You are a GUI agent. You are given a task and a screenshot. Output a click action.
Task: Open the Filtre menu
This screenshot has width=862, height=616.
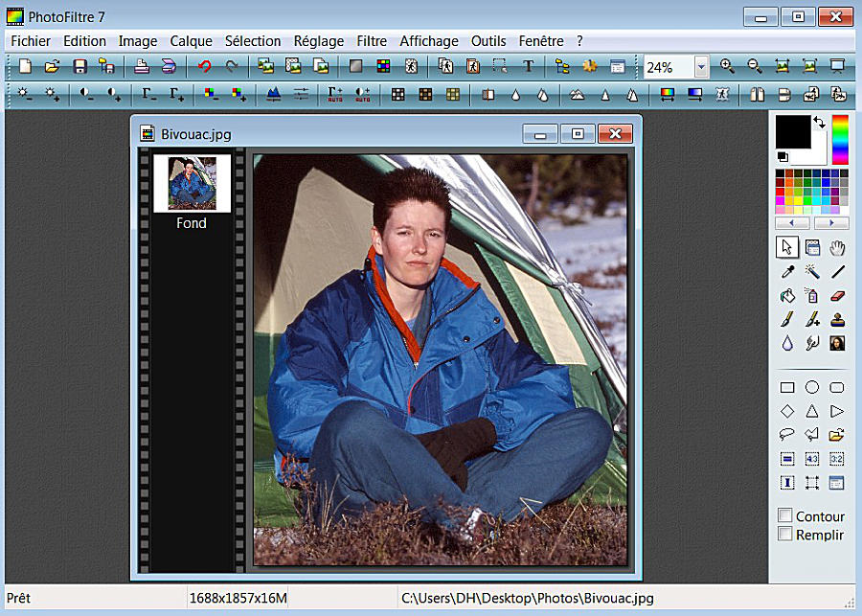pyautogui.click(x=372, y=41)
